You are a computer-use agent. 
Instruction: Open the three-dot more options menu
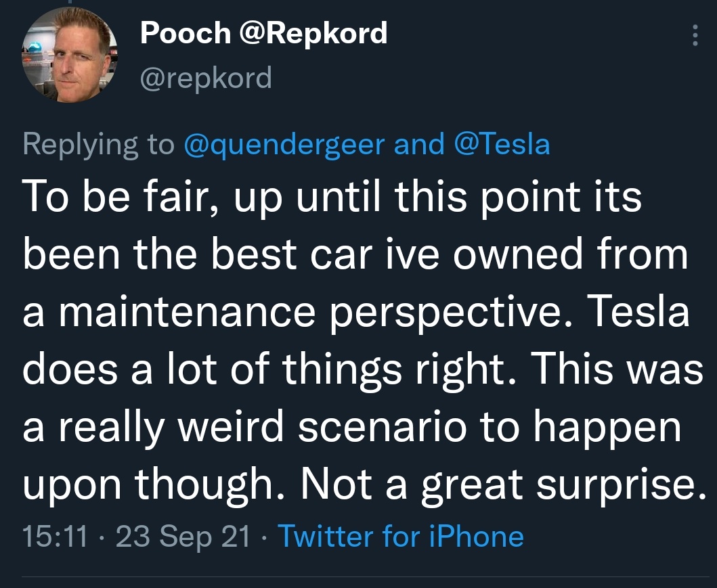(695, 37)
